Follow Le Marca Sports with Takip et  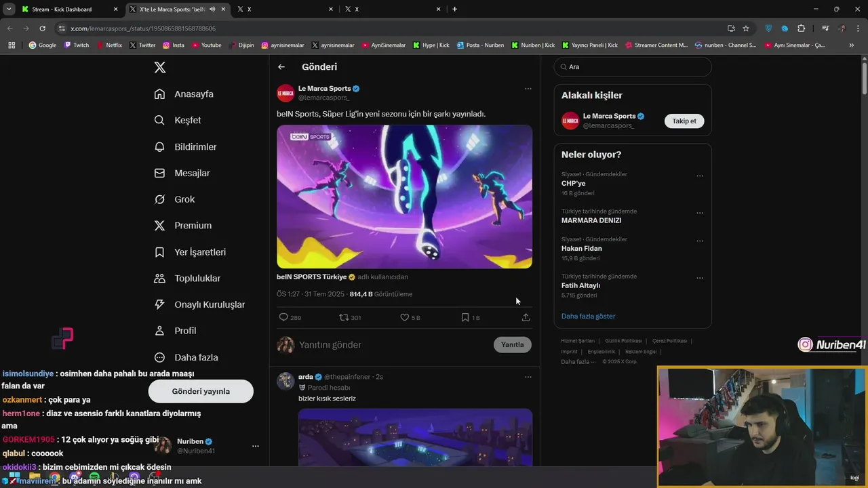click(x=684, y=121)
